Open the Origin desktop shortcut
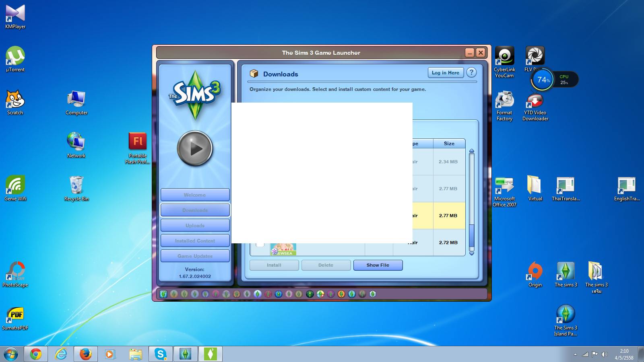644x362 pixels. click(535, 274)
